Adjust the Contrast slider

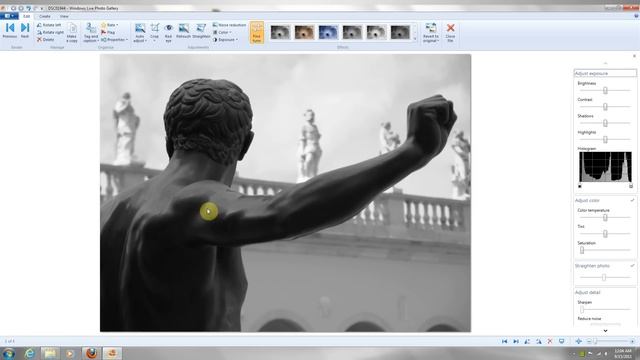coord(605,107)
